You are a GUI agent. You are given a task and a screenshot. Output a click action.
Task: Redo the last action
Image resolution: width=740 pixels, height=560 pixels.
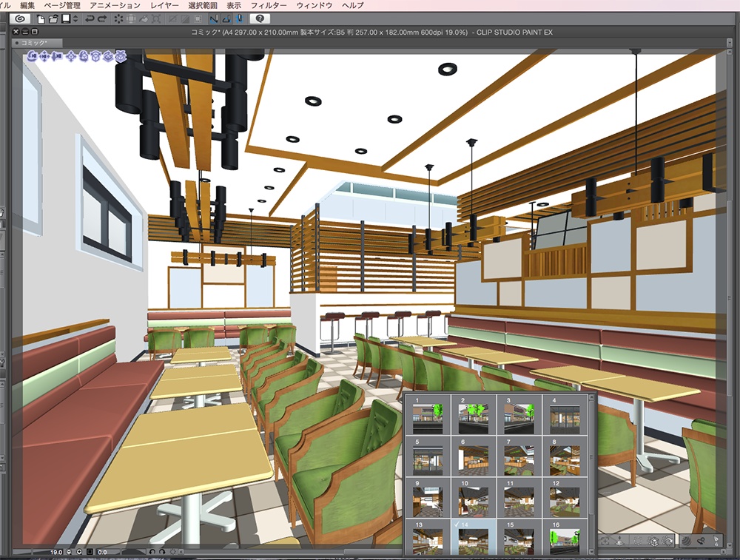[x=101, y=19]
